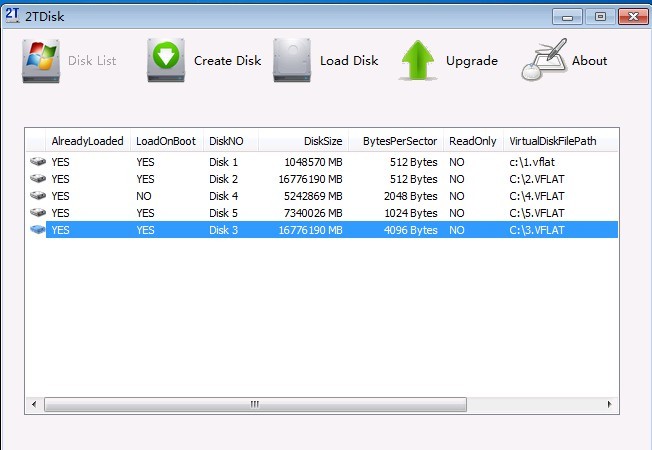Click the Load Disk drive icon
This screenshot has width=652, height=450.
click(292, 61)
